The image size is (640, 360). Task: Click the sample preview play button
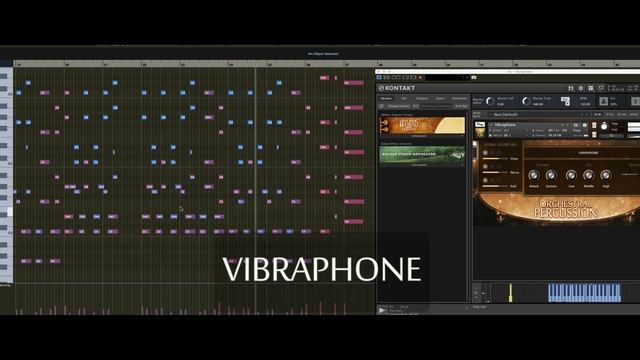click(382, 310)
